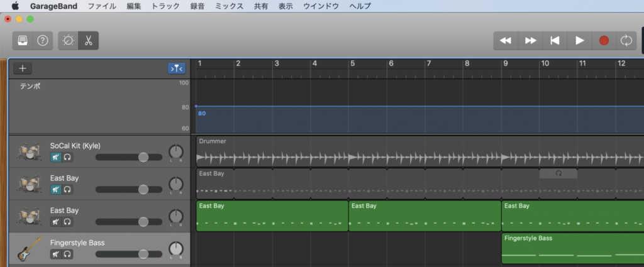Toggle the Catch Playhead button
Viewport: 644px width, 267px height.
pos(177,68)
